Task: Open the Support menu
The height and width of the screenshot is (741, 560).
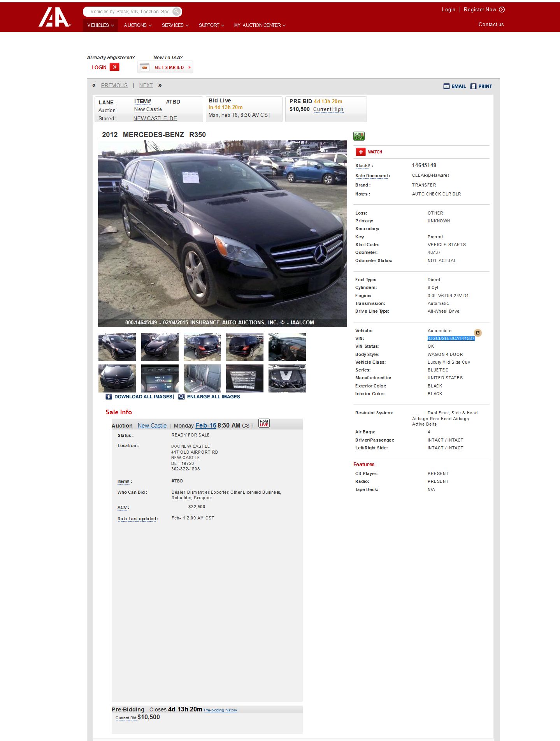Action: pos(211,25)
